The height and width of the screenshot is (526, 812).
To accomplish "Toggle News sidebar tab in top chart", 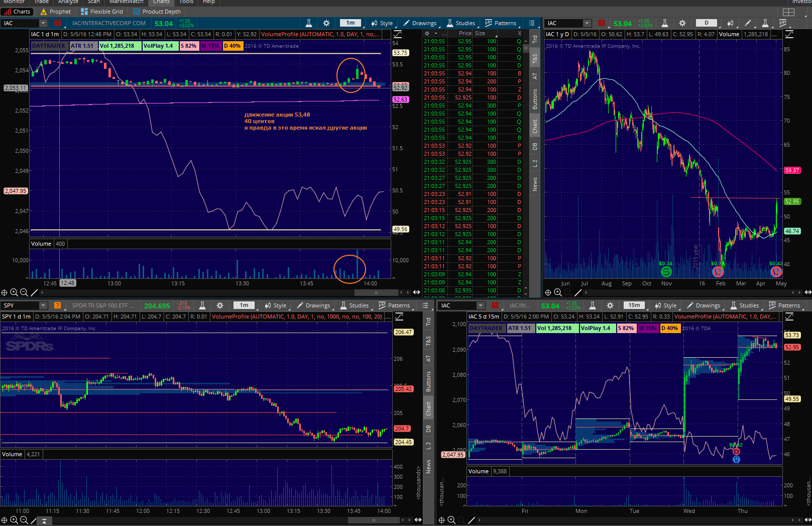I will [535, 184].
